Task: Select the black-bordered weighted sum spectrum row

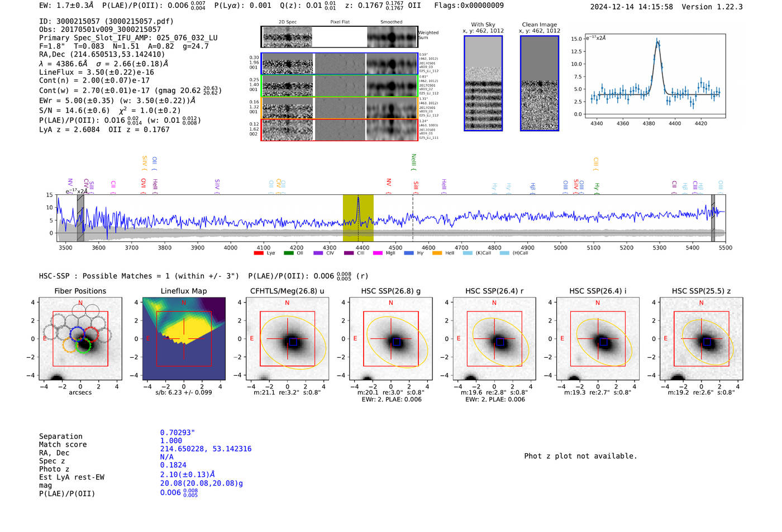Action: [339, 36]
